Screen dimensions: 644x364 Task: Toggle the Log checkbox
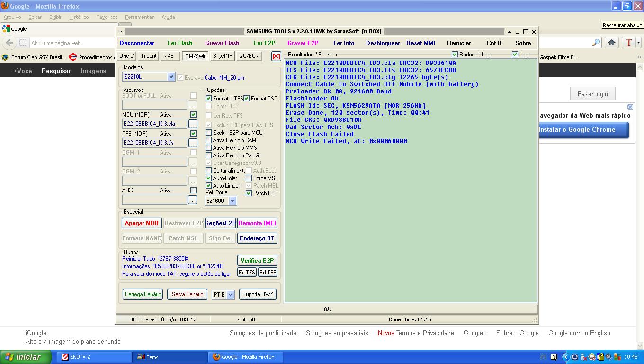pyautogui.click(x=515, y=55)
